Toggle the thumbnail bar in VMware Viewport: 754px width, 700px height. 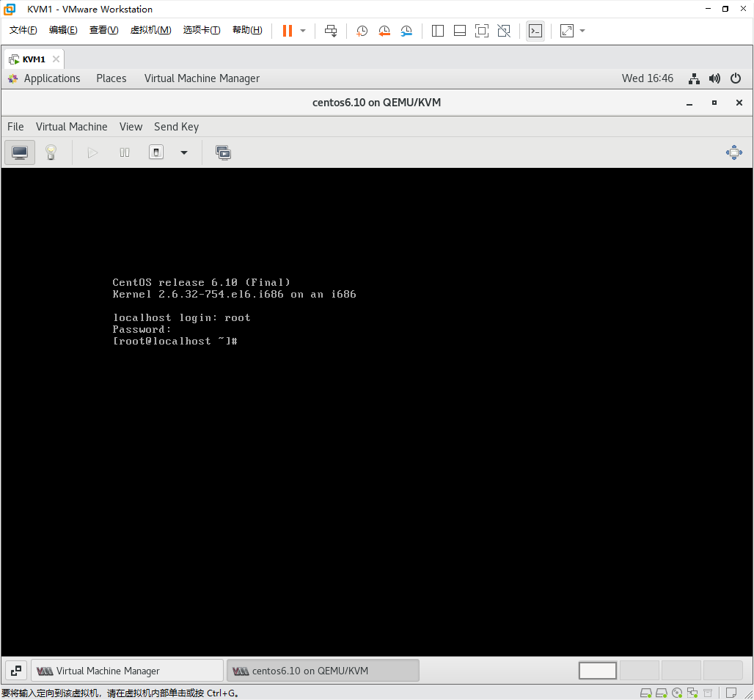460,31
